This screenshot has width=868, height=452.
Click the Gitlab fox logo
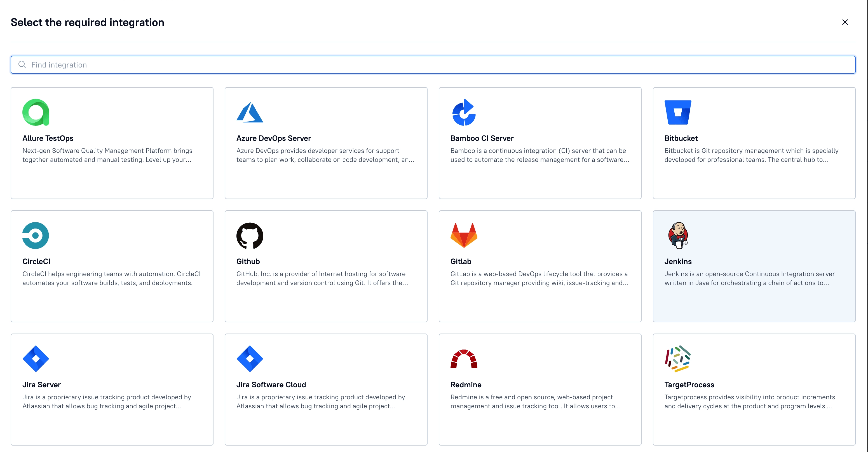click(x=464, y=236)
